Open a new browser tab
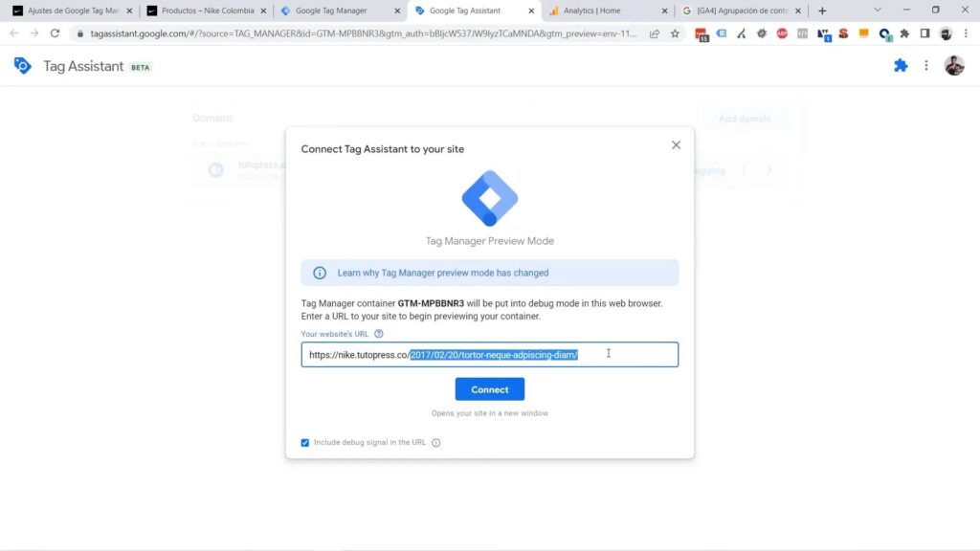This screenshot has width=980, height=551. pyautogui.click(x=822, y=11)
